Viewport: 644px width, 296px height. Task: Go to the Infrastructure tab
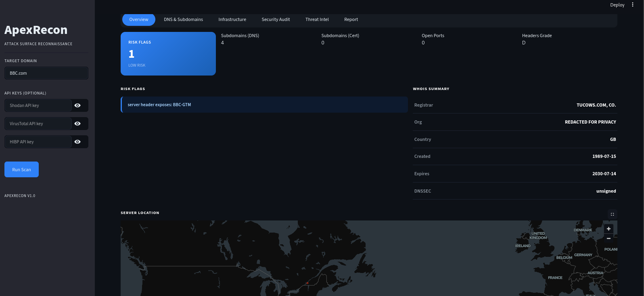[x=232, y=19]
